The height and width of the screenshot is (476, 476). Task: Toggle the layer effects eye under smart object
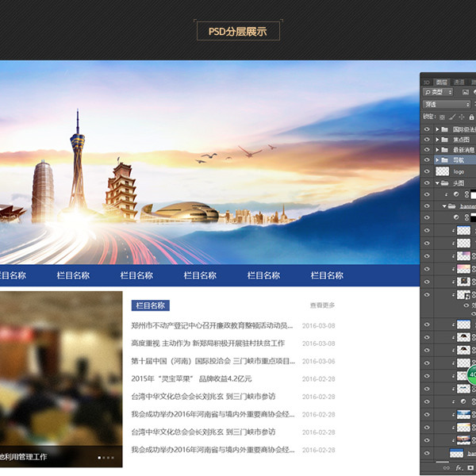point(467,305)
